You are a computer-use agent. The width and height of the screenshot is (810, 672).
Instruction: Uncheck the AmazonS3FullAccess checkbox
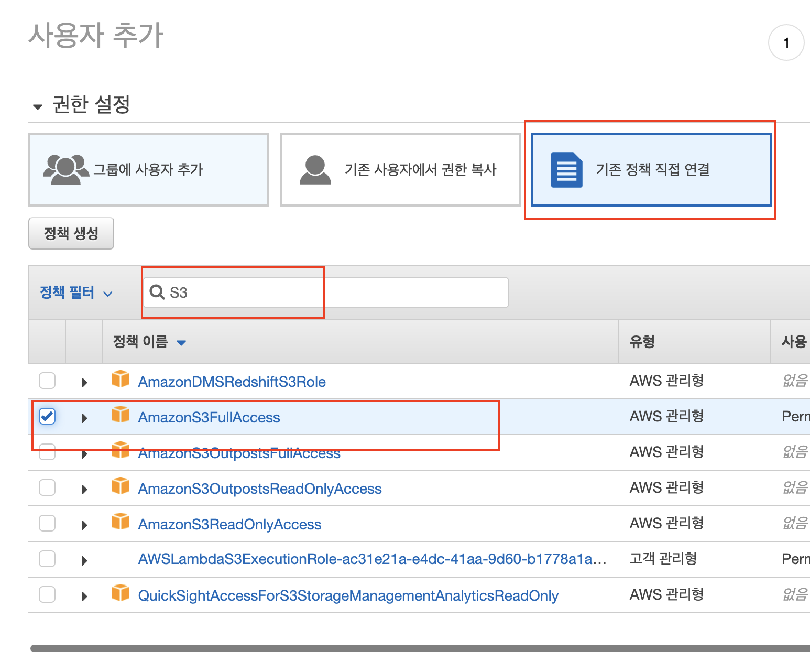tap(47, 416)
